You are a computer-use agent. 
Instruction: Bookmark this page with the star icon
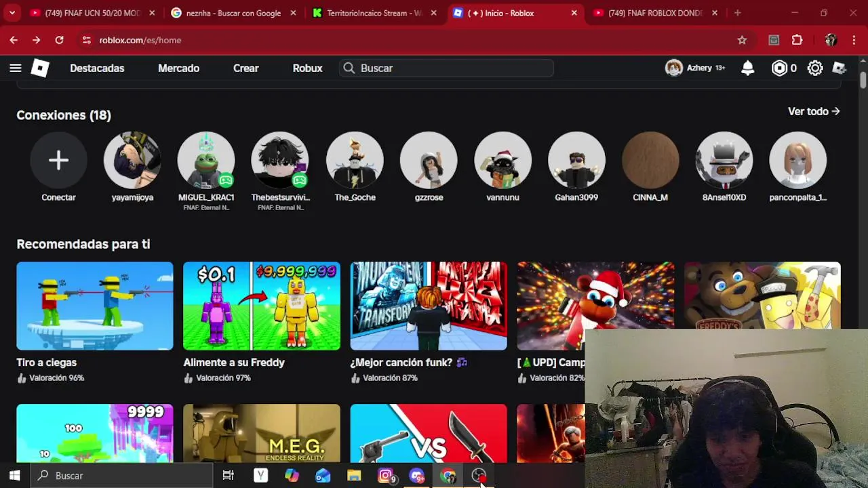(x=742, y=40)
